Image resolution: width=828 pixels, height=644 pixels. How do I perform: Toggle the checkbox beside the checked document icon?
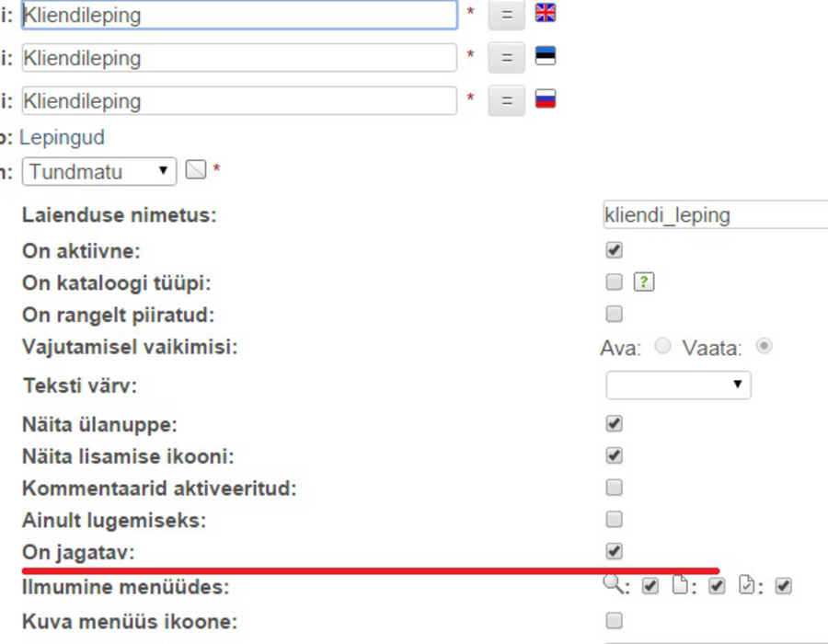click(784, 586)
